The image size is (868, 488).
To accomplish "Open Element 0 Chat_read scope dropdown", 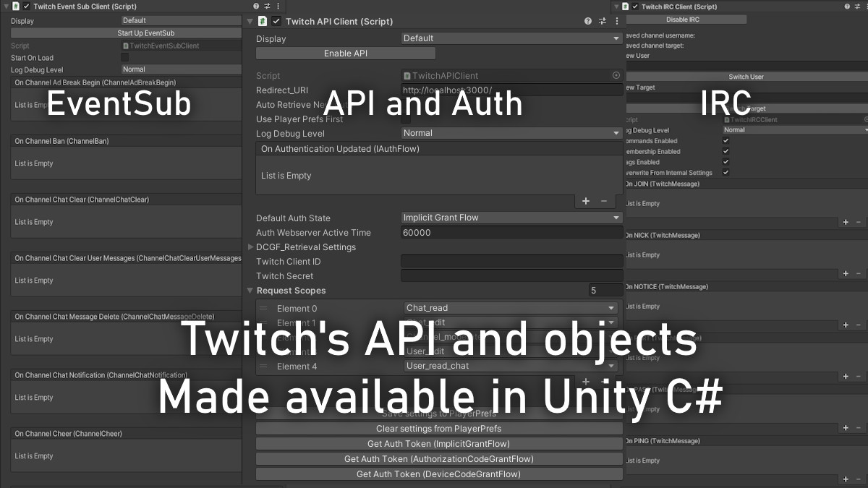I will tap(511, 308).
